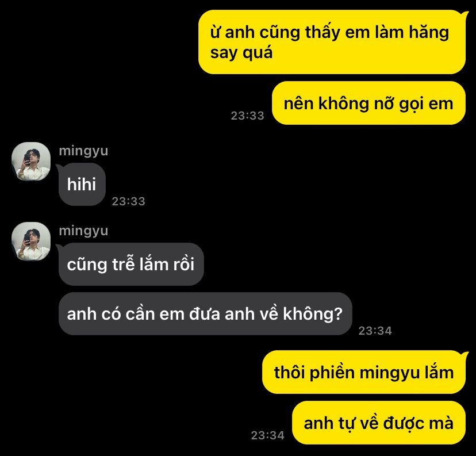Viewport: 476px width, 456px height.
Task: Open mingyu's avatar beside cũng trễ lắm rồi
Action: click(x=31, y=242)
